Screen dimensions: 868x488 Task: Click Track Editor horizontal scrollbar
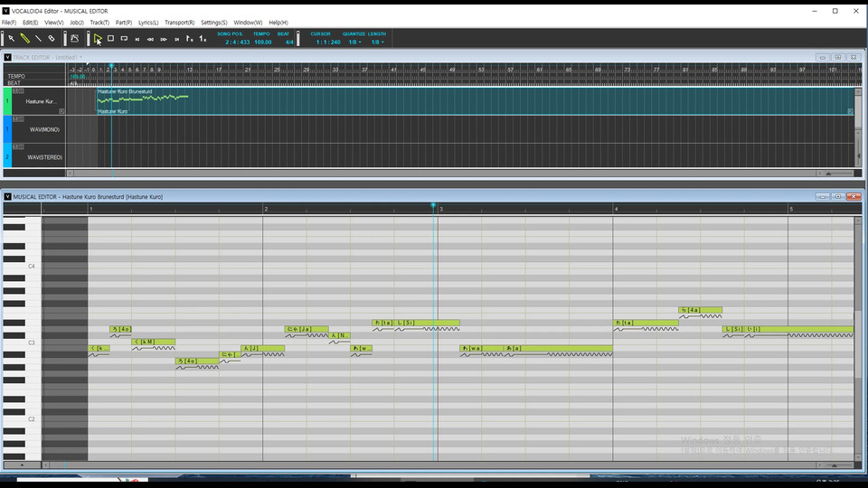point(443,174)
